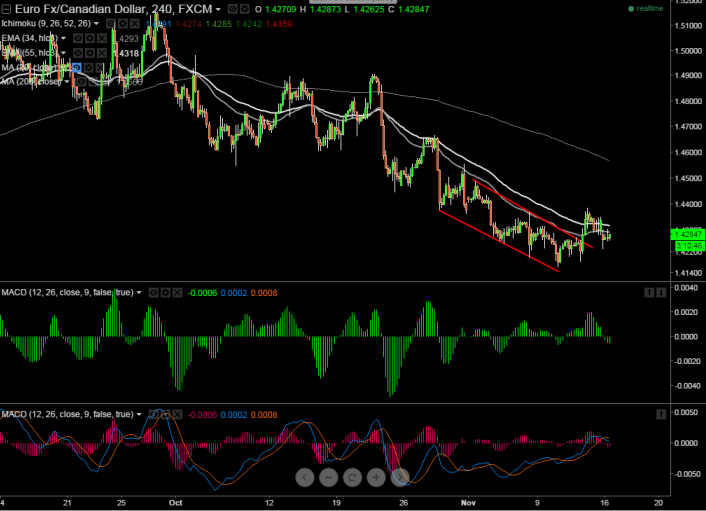Expand Euro Fx/Canadian Dollar title dropdown
This screenshot has height=511, width=706.
click(219, 9)
